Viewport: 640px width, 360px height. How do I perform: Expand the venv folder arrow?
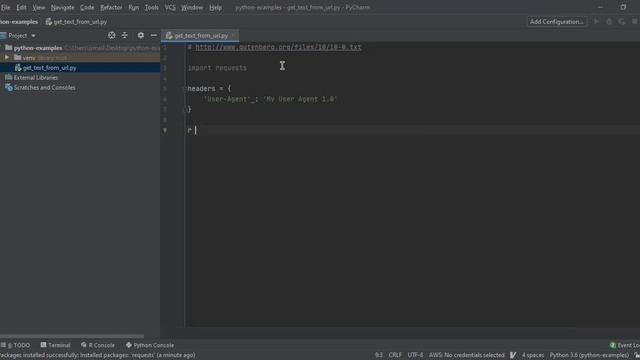[7, 58]
